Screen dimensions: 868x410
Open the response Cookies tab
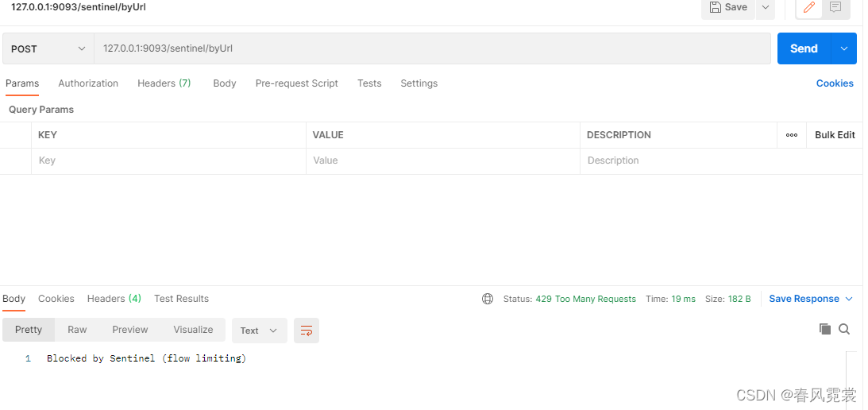tap(56, 299)
